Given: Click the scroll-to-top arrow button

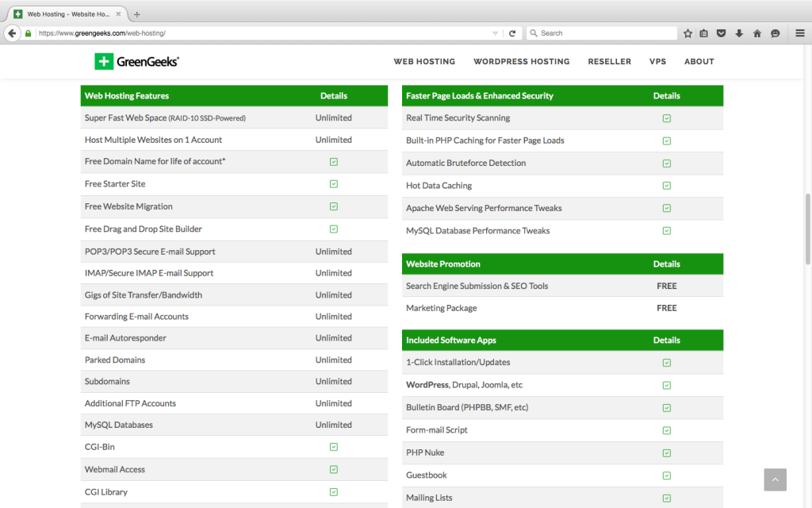Looking at the screenshot, I should [x=775, y=479].
